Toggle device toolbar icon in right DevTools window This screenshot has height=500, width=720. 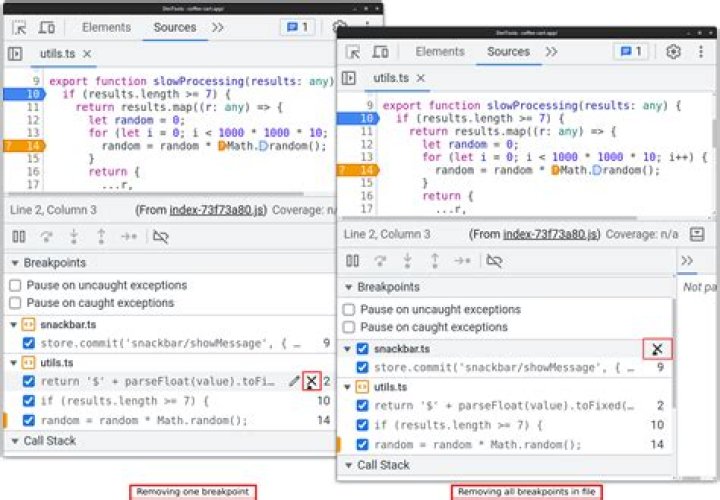click(x=380, y=52)
